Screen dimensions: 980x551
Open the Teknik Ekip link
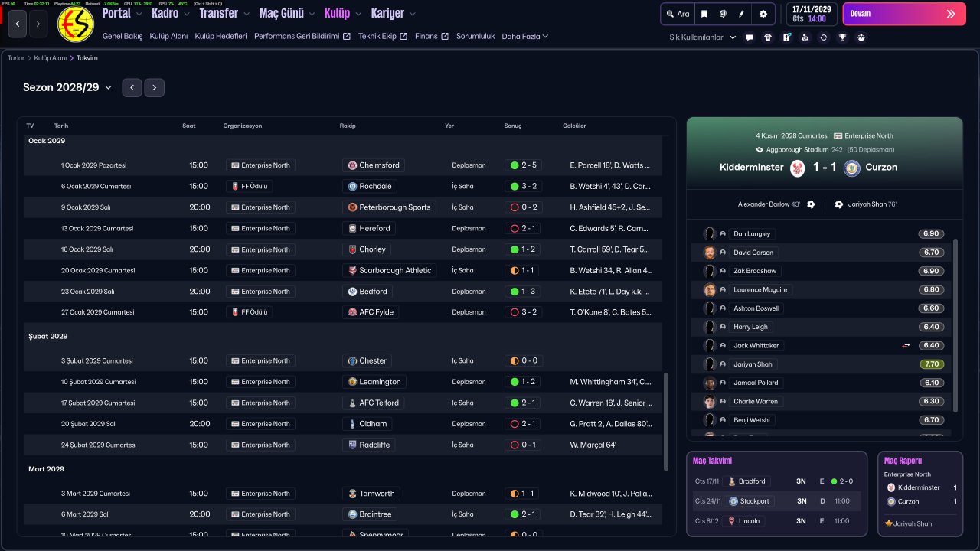point(383,36)
